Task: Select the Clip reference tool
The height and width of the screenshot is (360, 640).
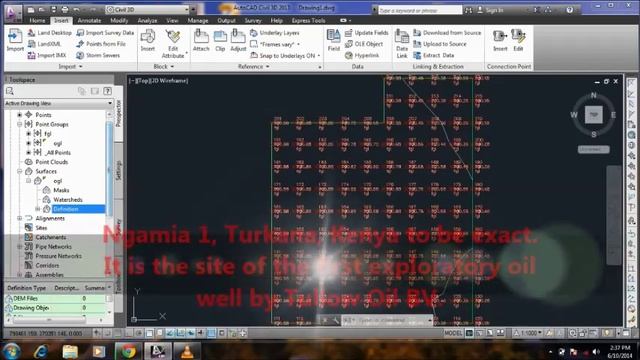Action: pos(220,40)
